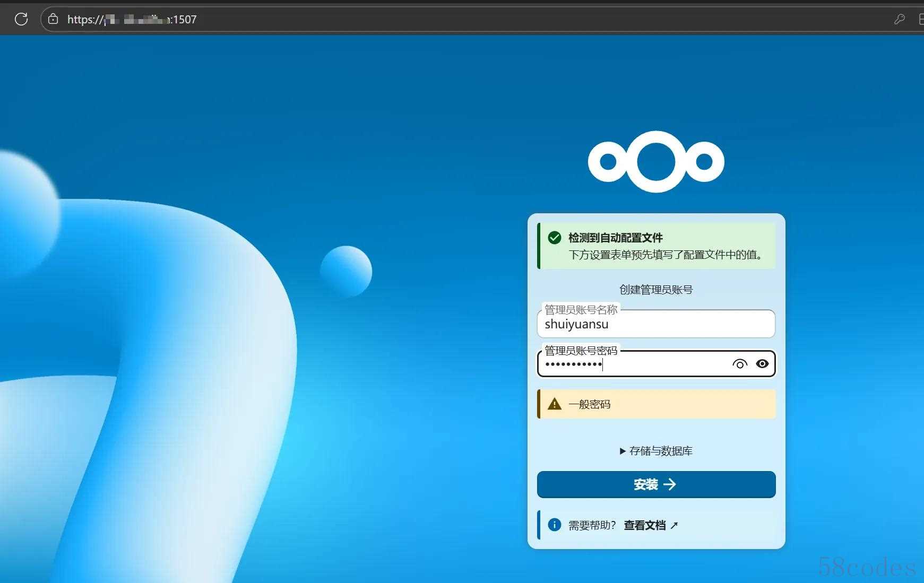
Task: Toggle password visibility with solid eye icon
Action: tap(762, 364)
